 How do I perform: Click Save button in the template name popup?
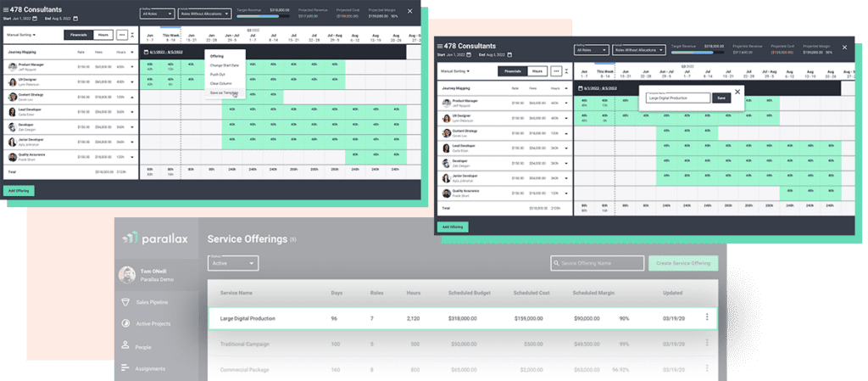point(721,98)
